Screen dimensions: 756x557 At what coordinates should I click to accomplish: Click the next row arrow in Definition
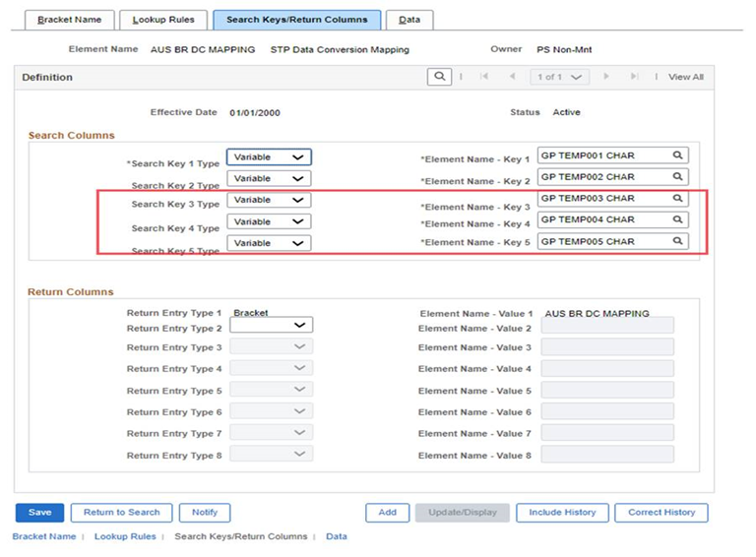point(606,76)
